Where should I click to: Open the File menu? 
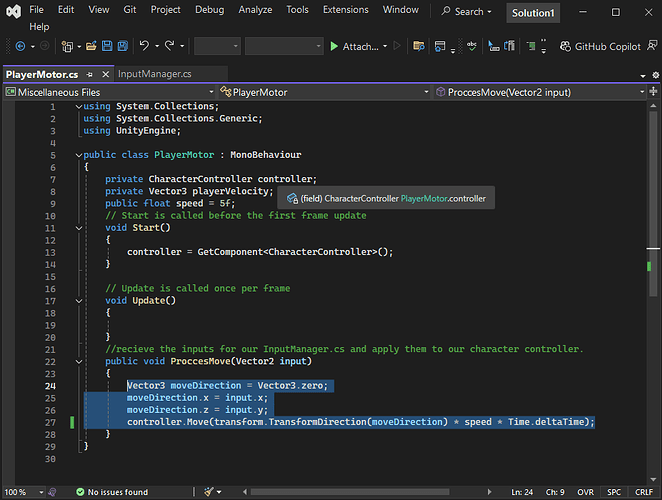pyautogui.click(x=36, y=10)
